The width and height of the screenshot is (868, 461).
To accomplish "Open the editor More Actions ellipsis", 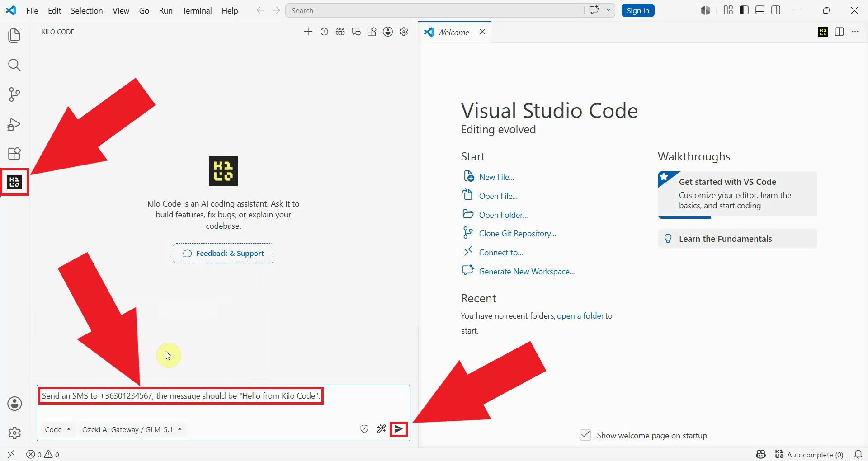I will click(x=855, y=32).
